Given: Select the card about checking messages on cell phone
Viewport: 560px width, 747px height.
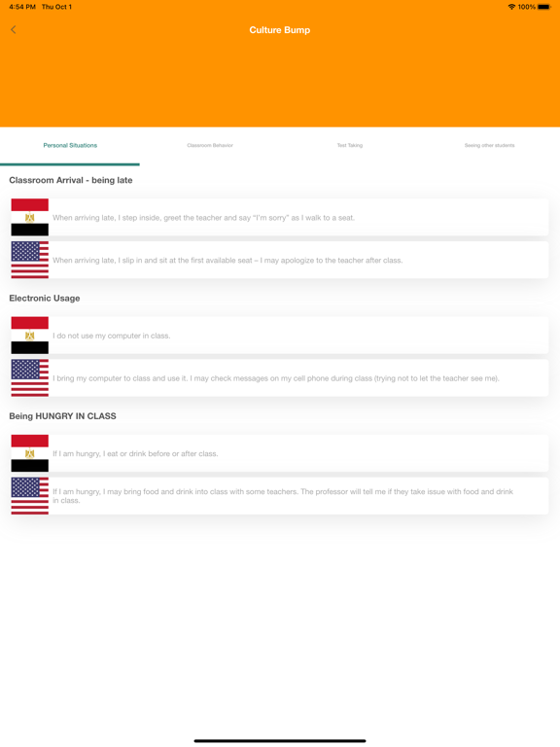Looking at the screenshot, I should [280, 377].
